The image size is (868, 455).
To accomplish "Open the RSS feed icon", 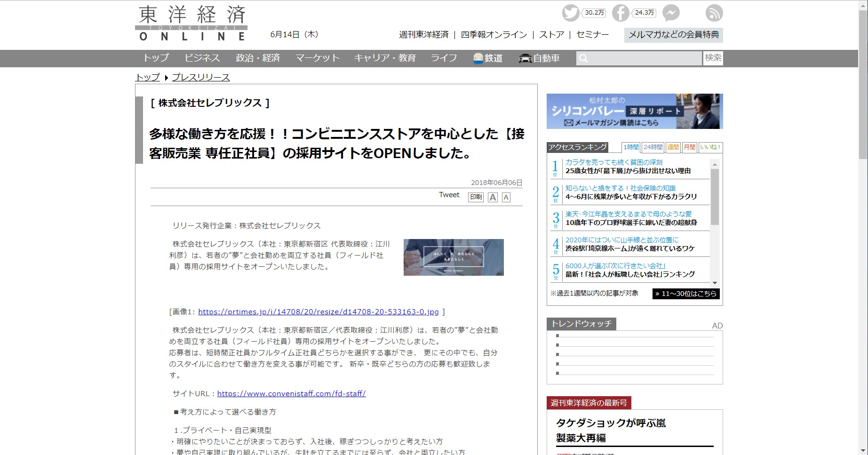I will tap(714, 13).
